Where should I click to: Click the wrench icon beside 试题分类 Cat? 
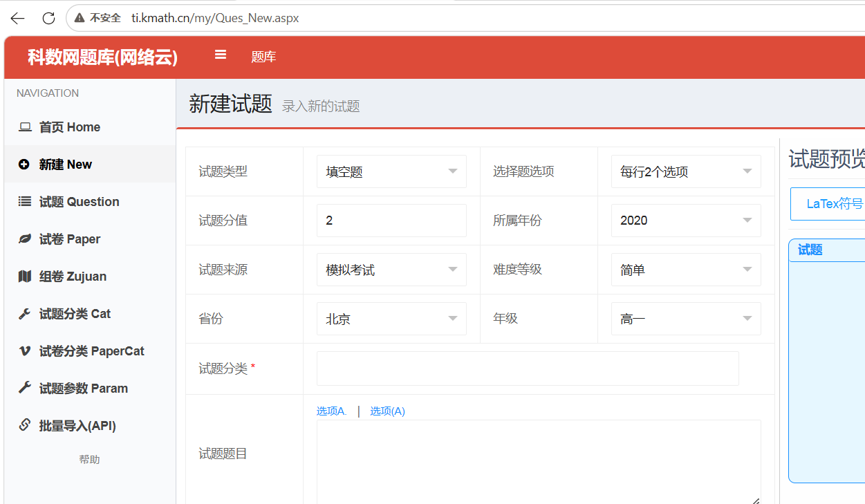click(x=24, y=314)
